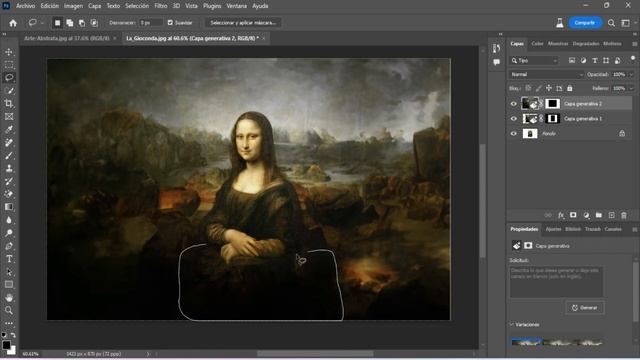Screen dimensions: 640x360
Task: Click the blue Compartir button
Action: [x=585, y=23]
